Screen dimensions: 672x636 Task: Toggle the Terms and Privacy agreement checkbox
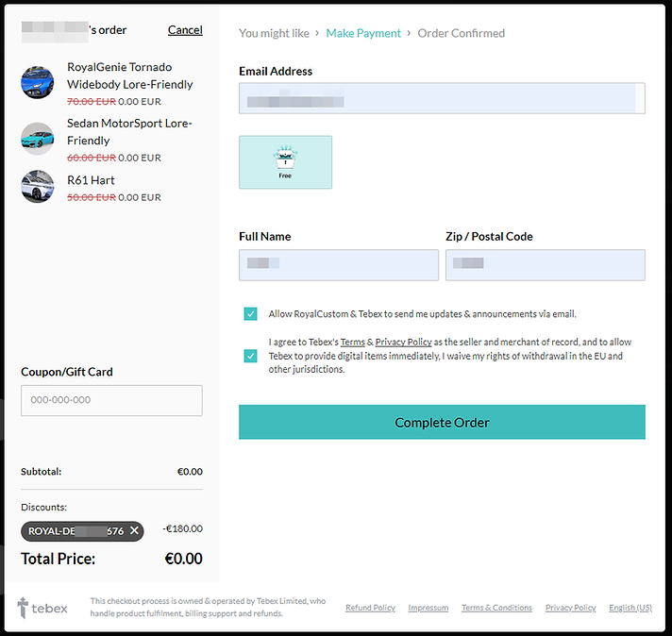(251, 356)
